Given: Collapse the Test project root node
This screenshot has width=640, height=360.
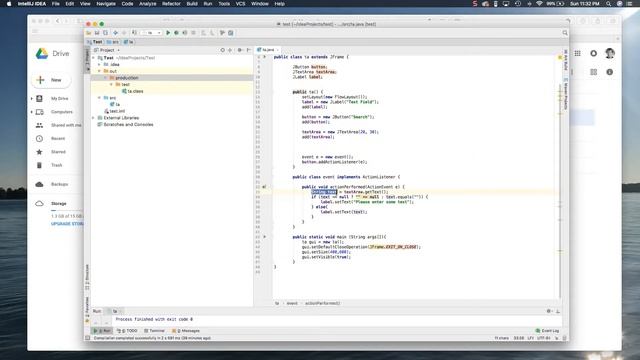Looking at the screenshot, I should pos(93,58).
